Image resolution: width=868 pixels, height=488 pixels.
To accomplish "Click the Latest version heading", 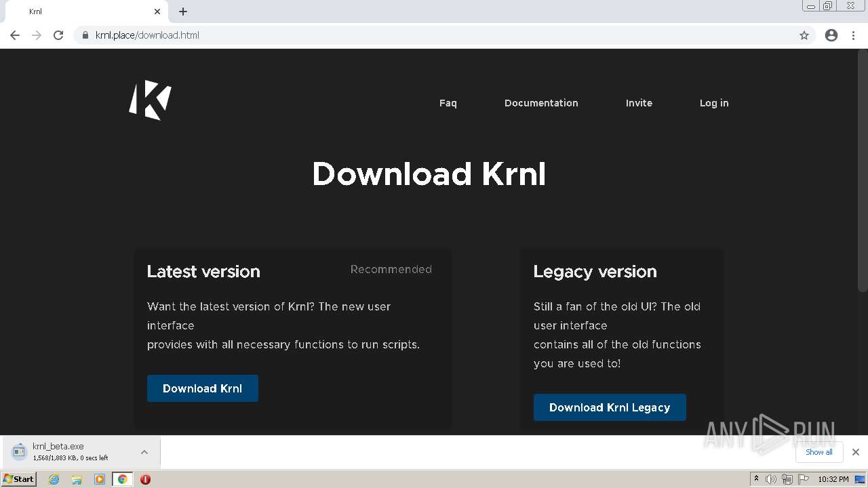I will (203, 272).
